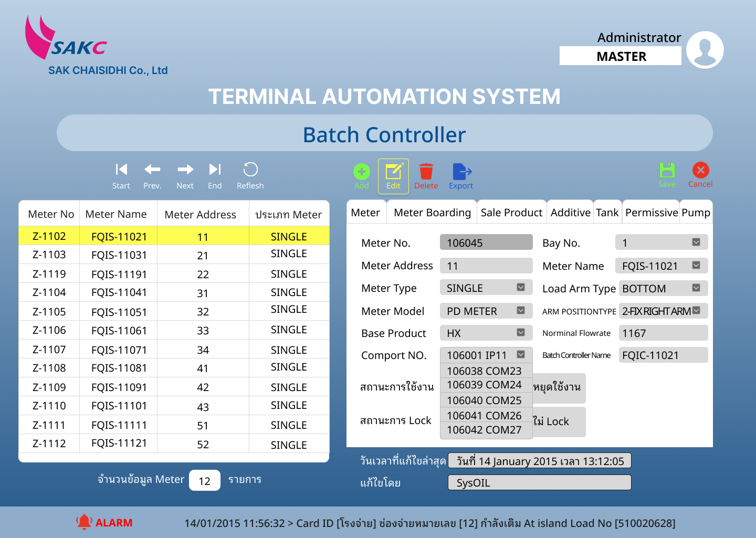Expand the Bay No. dropdown

click(x=696, y=242)
